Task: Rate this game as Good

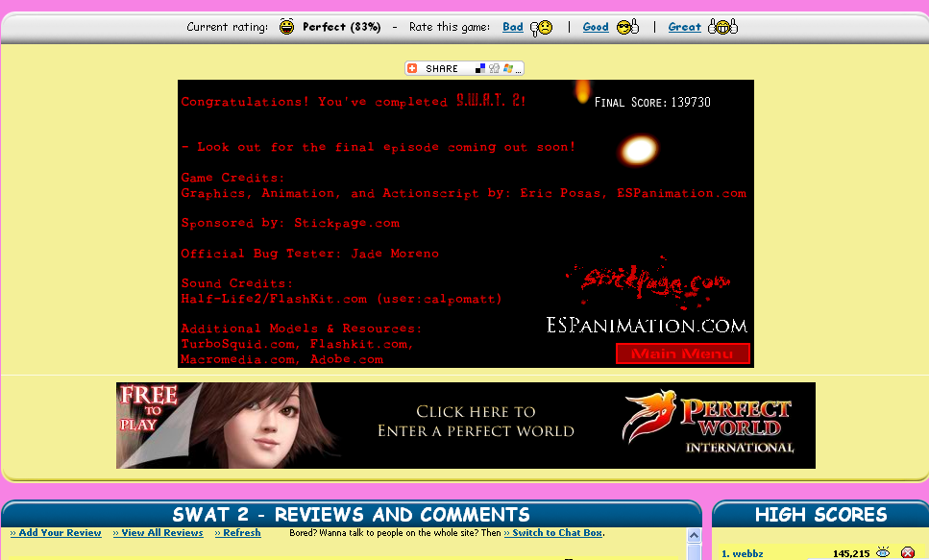Action: click(596, 27)
